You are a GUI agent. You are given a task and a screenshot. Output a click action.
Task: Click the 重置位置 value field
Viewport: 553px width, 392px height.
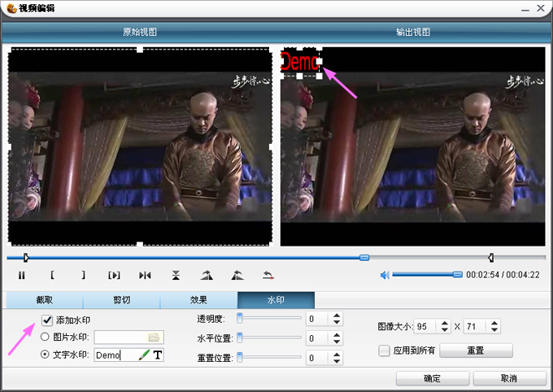319,358
